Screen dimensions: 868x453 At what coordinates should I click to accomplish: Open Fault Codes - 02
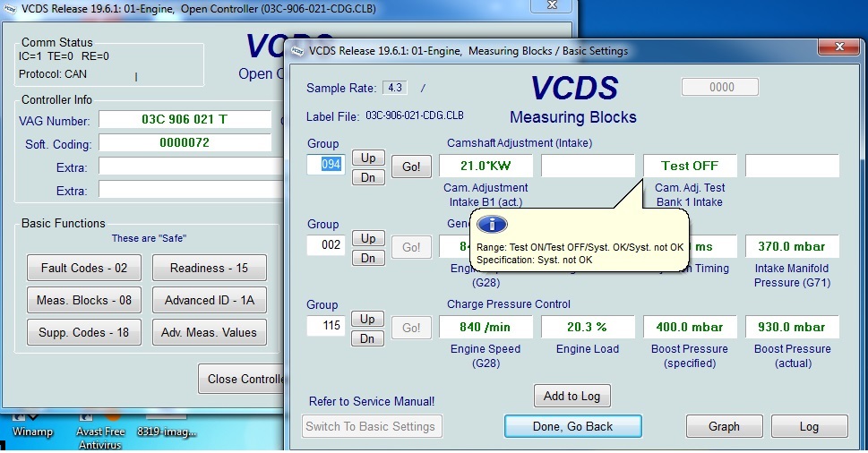pos(84,268)
